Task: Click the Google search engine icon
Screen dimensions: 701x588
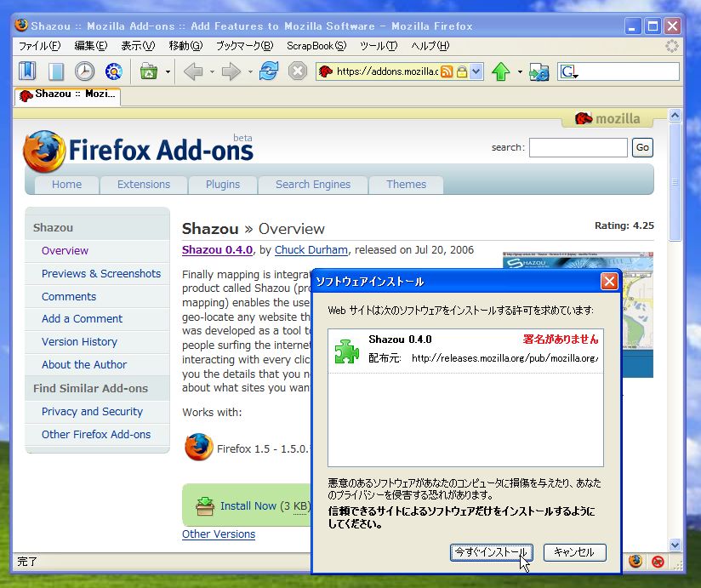Action: click(x=568, y=71)
